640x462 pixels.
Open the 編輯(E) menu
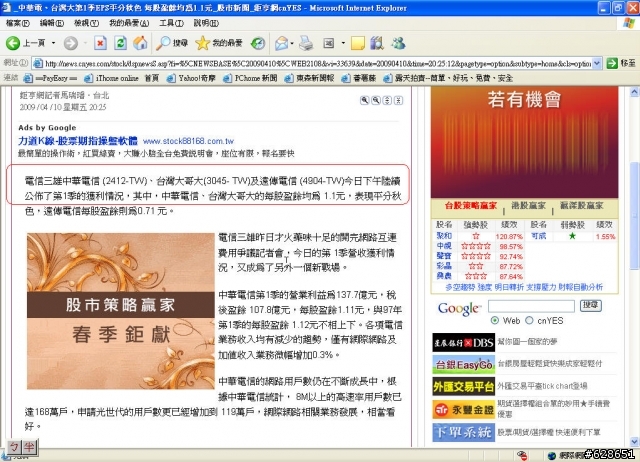pos(52,23)
